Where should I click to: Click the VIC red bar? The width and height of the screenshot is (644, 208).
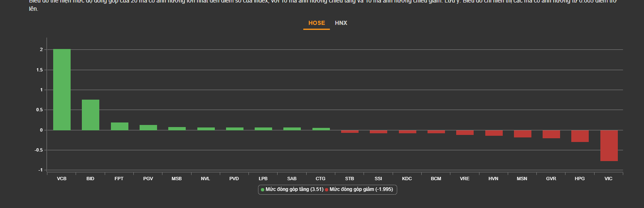coord(609,145)
